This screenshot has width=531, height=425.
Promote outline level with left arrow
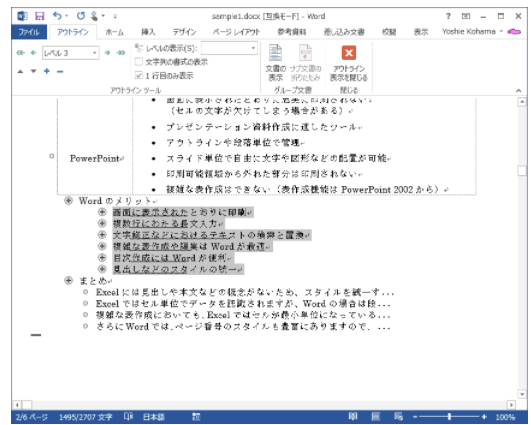pyautogui.click(x=33, y=52)
